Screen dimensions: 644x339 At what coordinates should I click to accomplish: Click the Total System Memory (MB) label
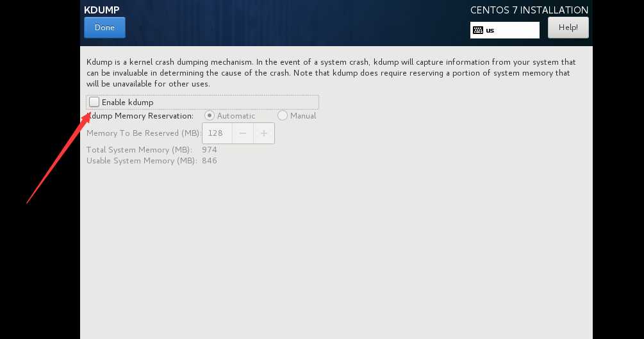coord(139,150)
